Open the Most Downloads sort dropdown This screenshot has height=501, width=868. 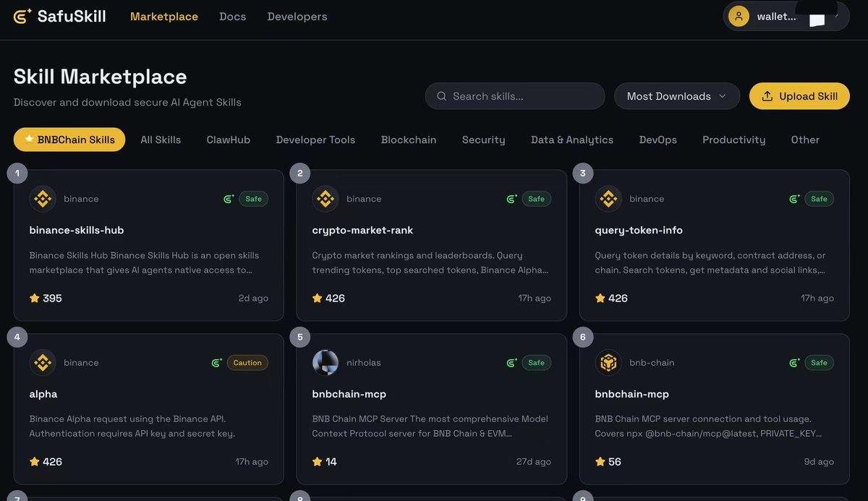(676, 96)
